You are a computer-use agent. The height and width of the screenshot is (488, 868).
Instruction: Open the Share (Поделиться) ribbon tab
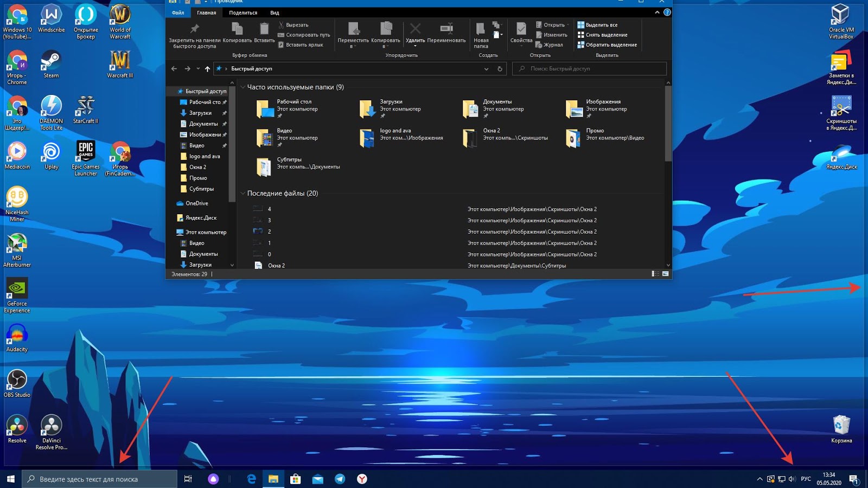pyautogui.click(x=242, y=12)
